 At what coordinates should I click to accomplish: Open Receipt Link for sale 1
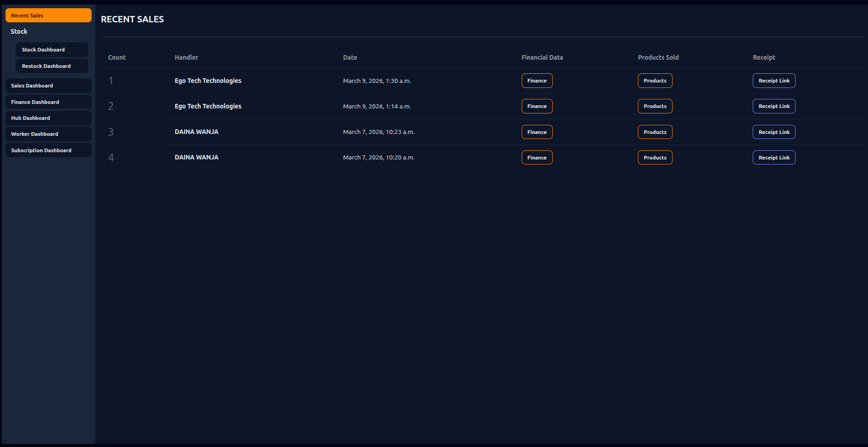(774, 81)
